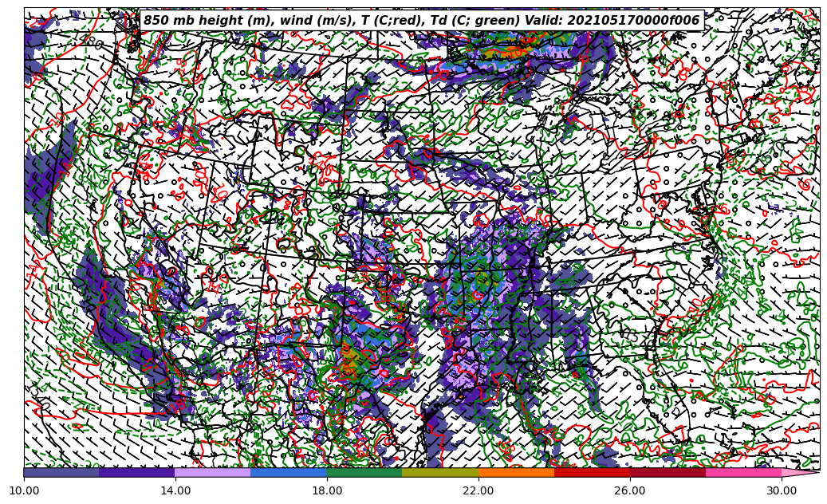827x504 pixels.
Task: Choose the orange 22–24 colorbar segment
Action: 516,472
